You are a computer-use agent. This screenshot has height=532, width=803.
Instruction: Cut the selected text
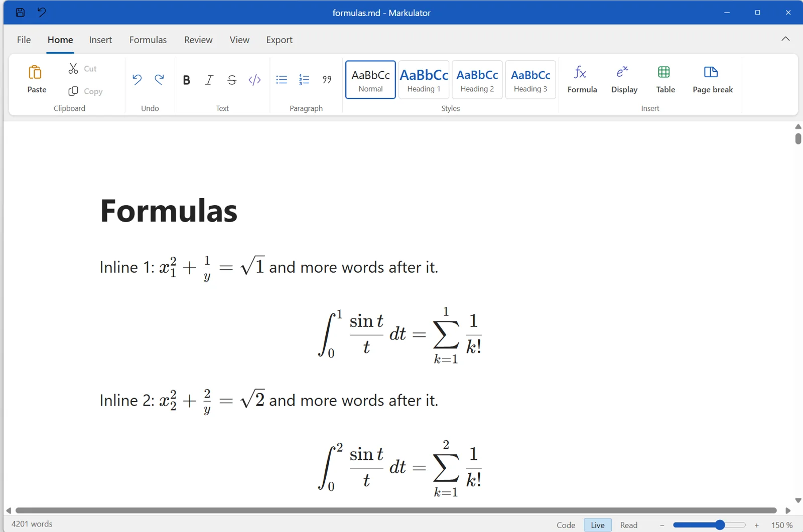click(x=83, y=69)
